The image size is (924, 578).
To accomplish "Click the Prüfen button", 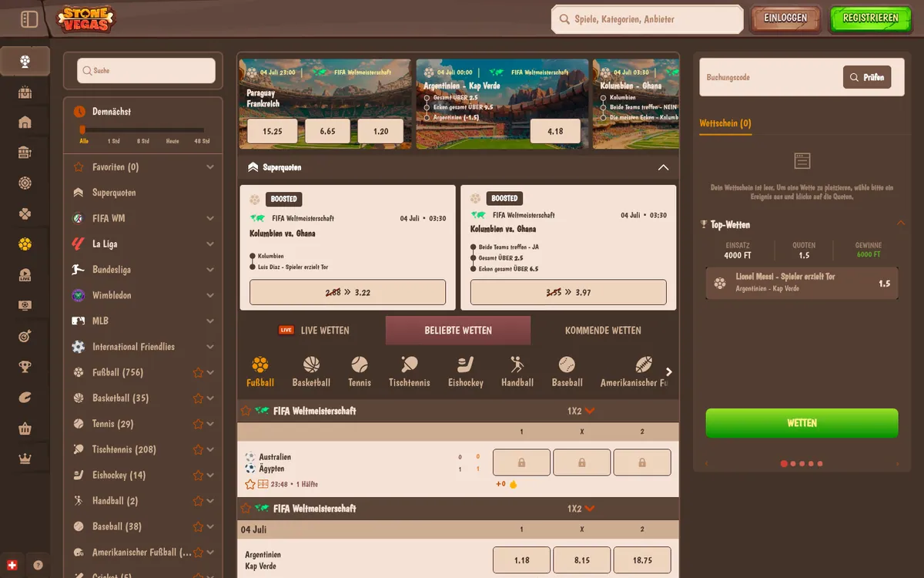I will [x=867, y=77].
